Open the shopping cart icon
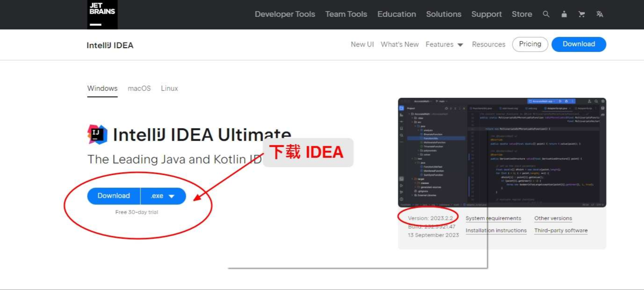644x290 pixels. [x=582, y=15]
